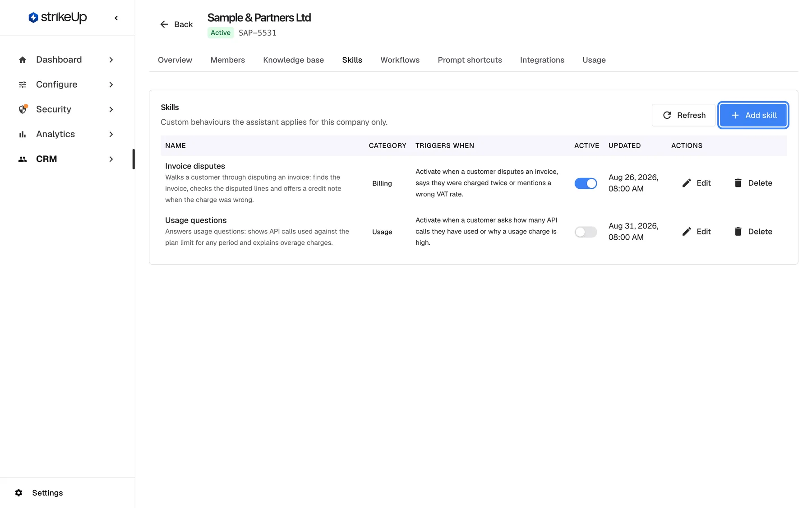This screenshot has height=508, width=812.
Task: Expand the Dashboard menu chevron
Action: 111,60
